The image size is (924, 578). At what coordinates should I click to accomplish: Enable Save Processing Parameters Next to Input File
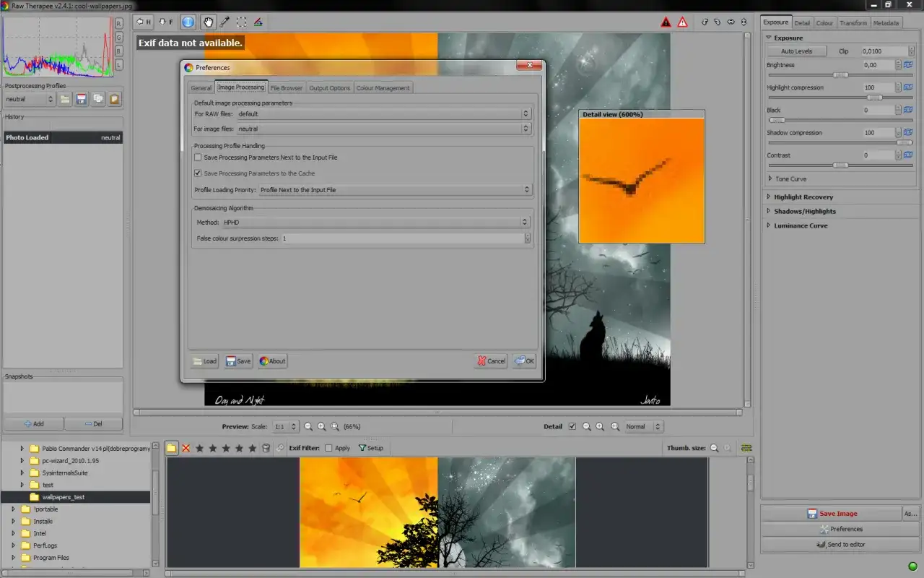point(198,158)
